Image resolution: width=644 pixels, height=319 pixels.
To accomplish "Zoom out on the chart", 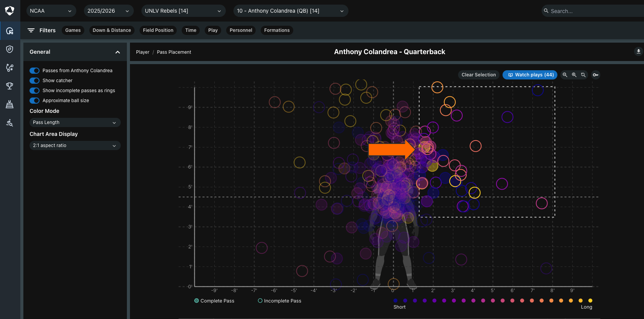I will (x=565, y=75).
